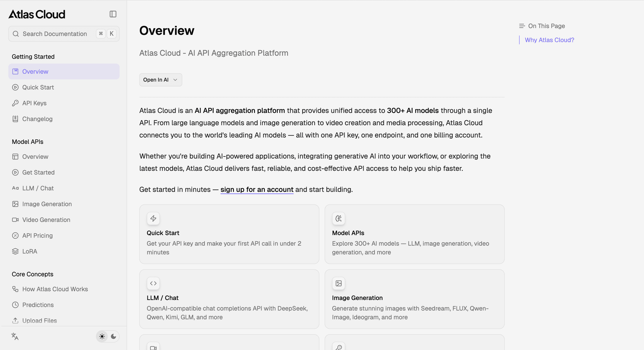The width and height of the screenshot is (644, 350).
Task: Click the On This Page list icon
Action: tap(522, 26)
